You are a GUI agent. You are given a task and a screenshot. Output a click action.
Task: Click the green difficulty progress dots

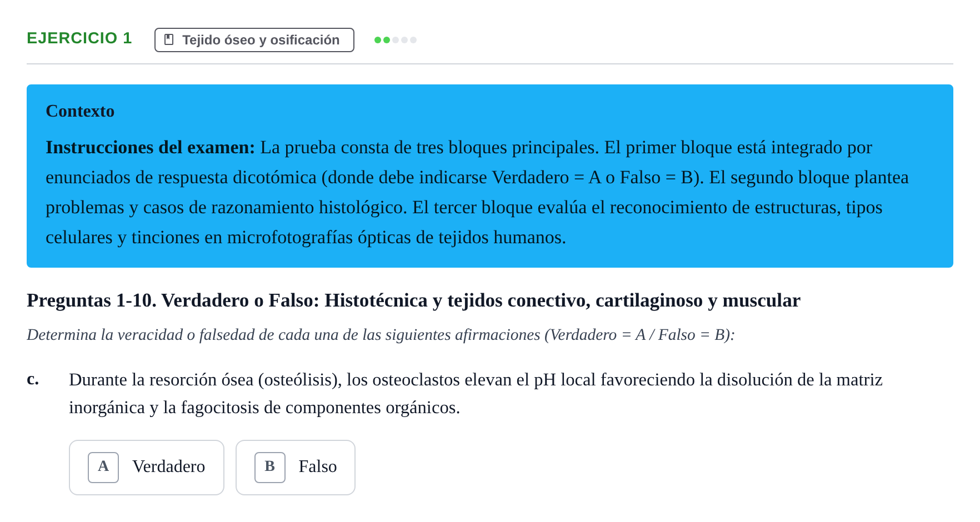396,40
